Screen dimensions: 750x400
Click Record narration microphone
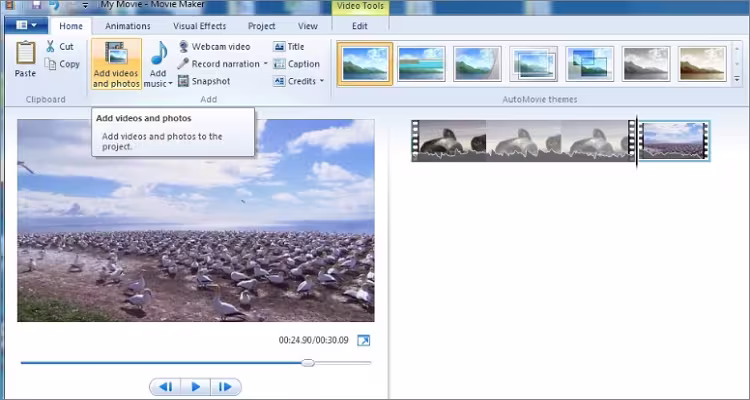click(218, 64)
